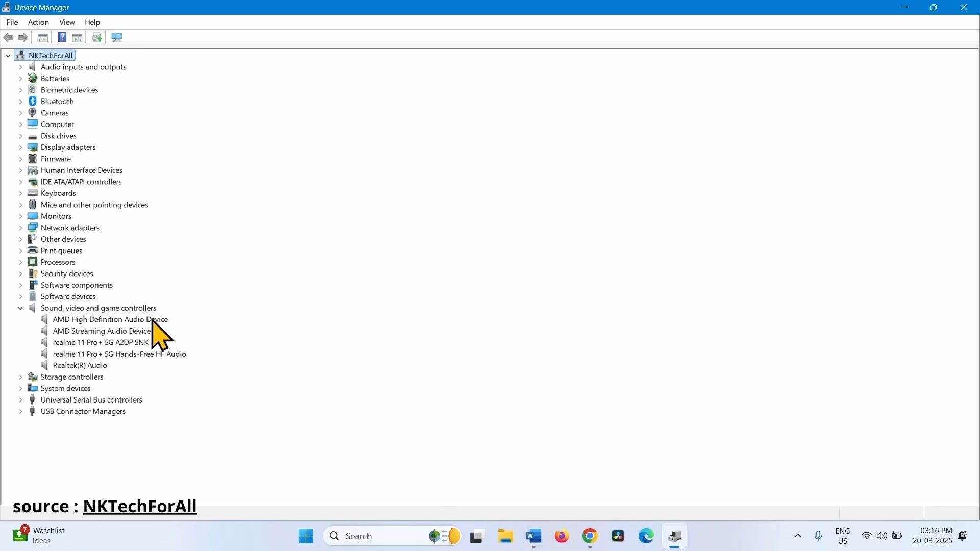
Task: Select realme 11 Pro+ 5G Hands-Free HF Audio
Action: point(119,354)
